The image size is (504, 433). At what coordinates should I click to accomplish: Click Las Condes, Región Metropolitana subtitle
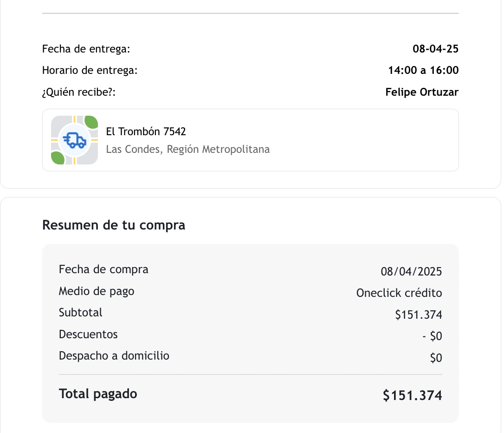click(x=187, y=150)
